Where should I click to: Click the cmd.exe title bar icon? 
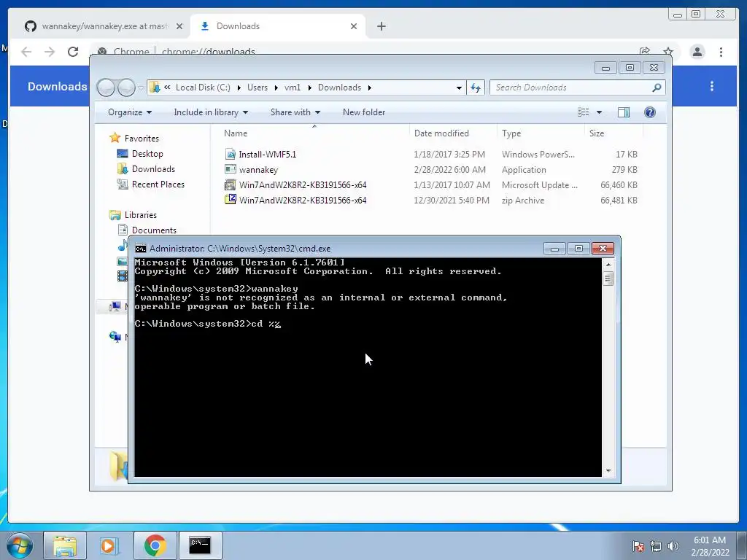141,249
